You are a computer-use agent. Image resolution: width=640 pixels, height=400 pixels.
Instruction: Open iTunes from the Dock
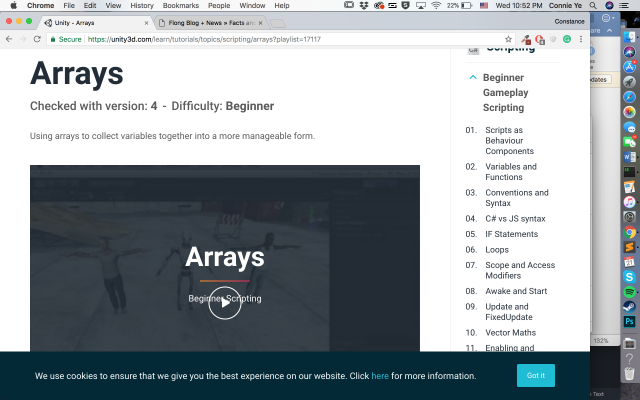click(629, 202)
